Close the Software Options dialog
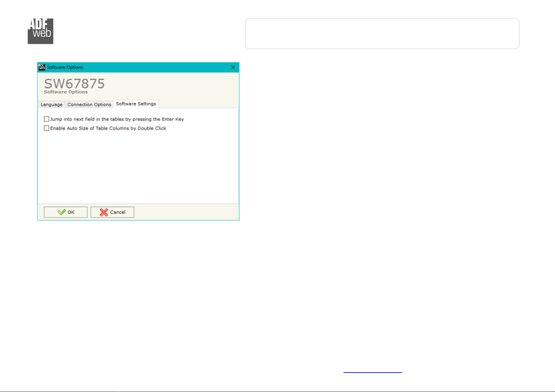Viewport: 555px width, 392px height. click(233, 67)
